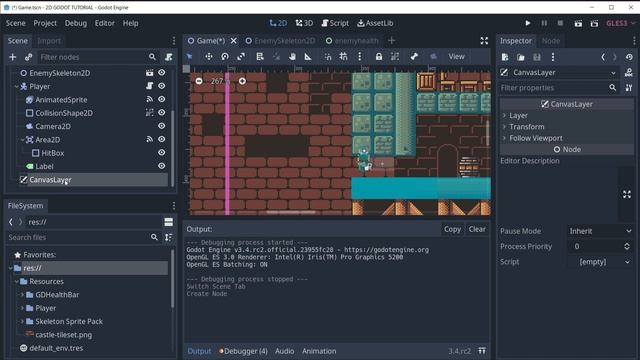Load a resource in Inspector

521,57
